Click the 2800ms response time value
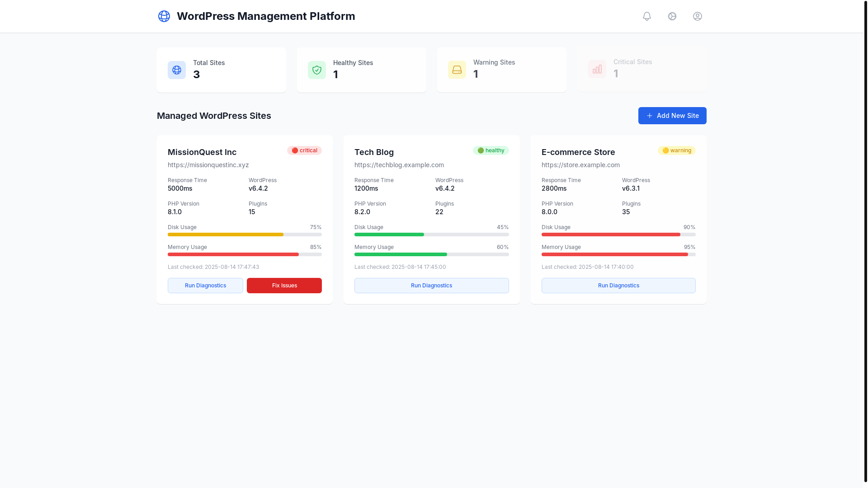Viewport: 868px width, 488px height. click(554, 188)
